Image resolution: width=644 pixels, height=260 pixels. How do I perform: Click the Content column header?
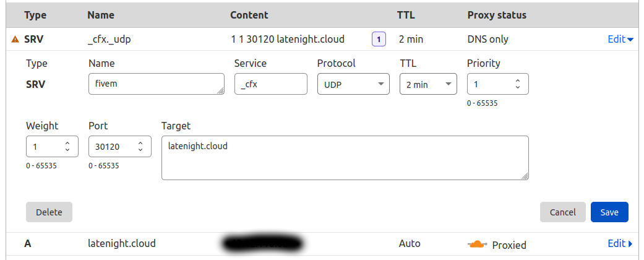tap(249, 14)
